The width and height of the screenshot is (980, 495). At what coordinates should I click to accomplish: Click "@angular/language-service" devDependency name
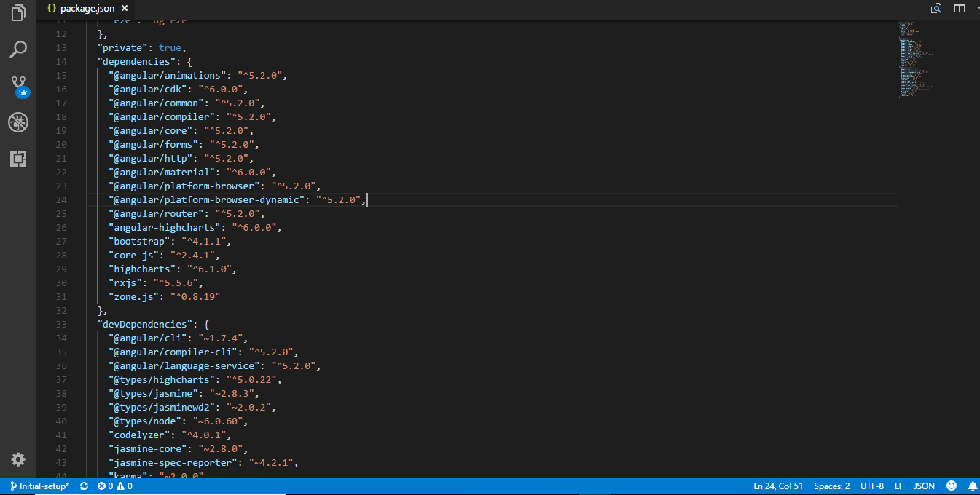[184, 366]
